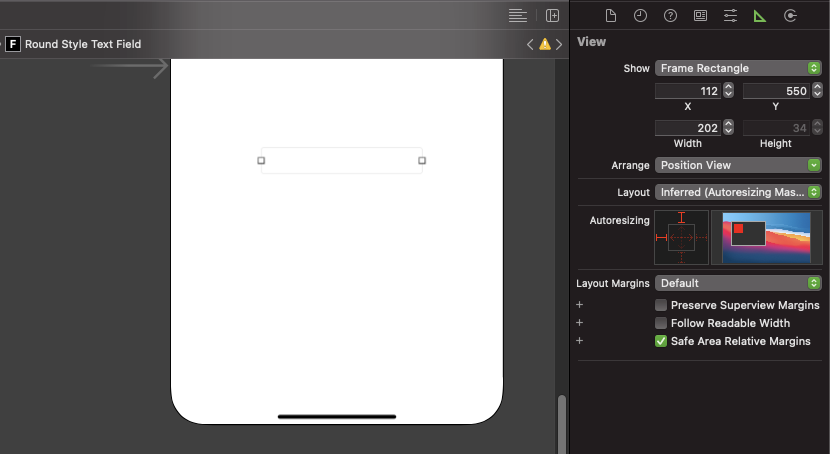Toggle the bottom strut in autoresizing control

point(681,257)
